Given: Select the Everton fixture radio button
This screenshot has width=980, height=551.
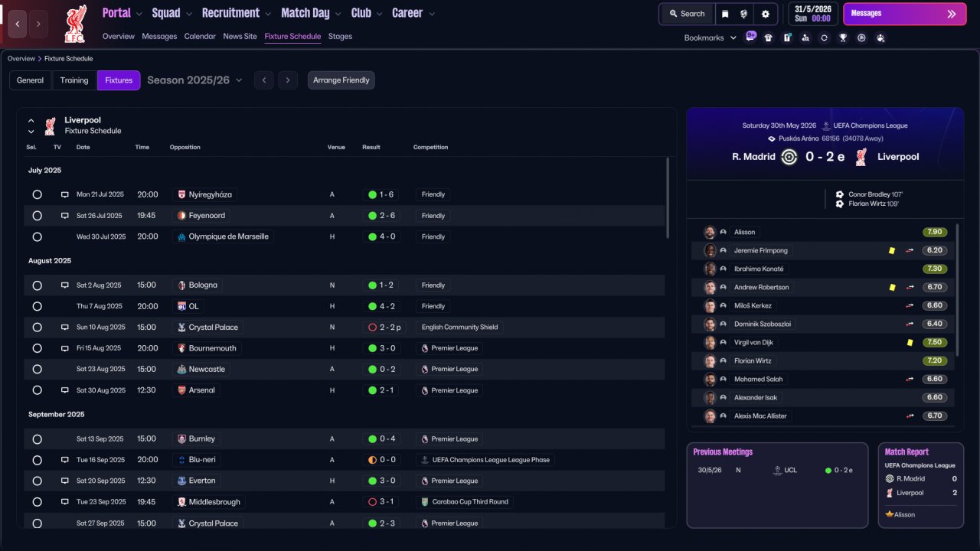Looking at the screenshot, I should pyautogui.click(x=37, y=481).
